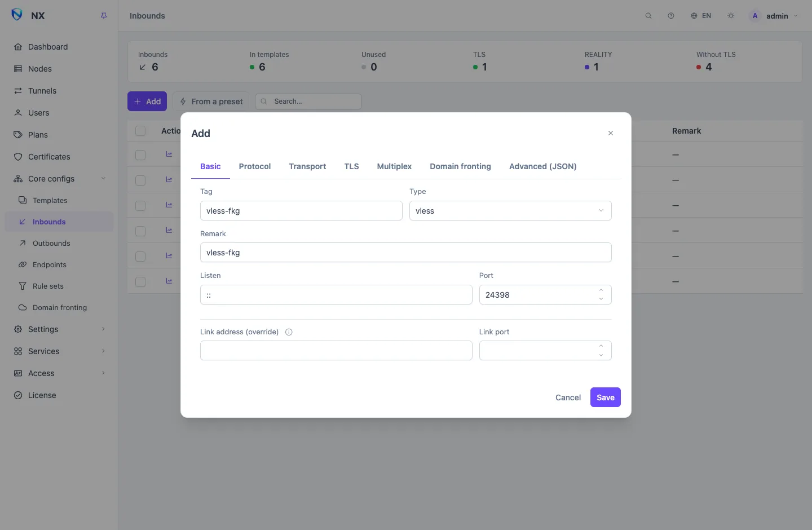Open Plans in sidebar
The image size is (812, 530).
tap(59, 135)
